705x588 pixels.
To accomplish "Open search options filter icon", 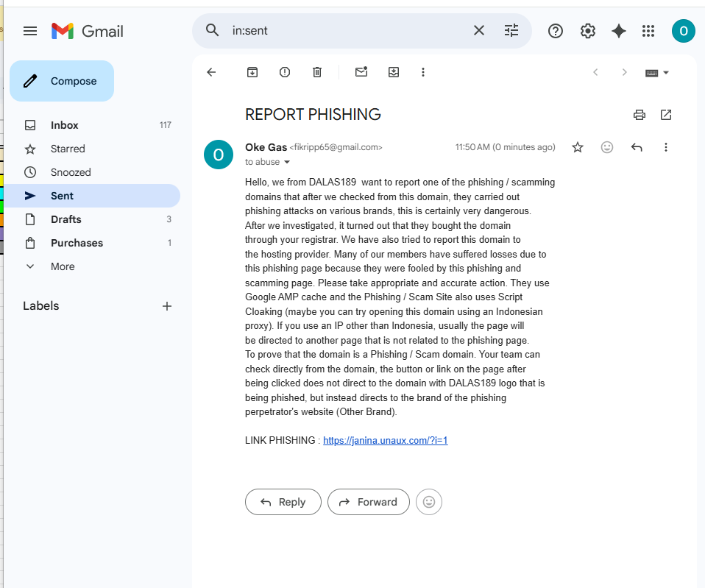I will [x=511, y=31].
